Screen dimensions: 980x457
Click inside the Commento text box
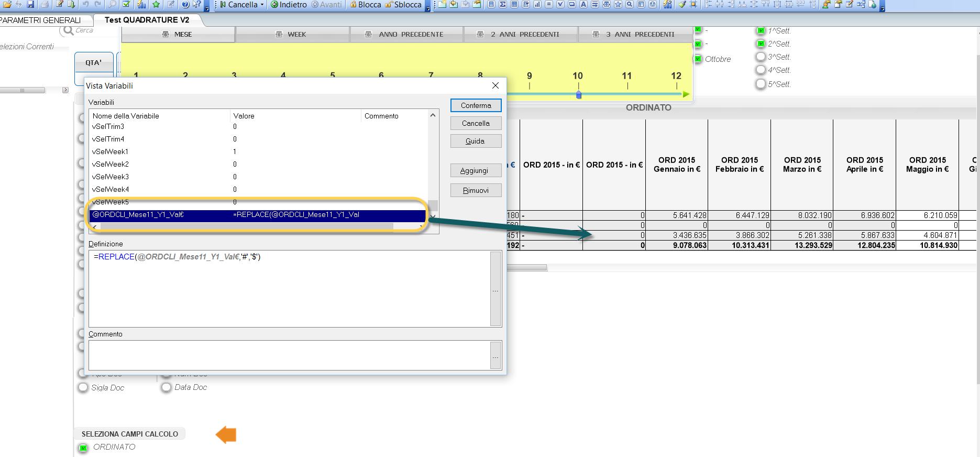[290, 355]
